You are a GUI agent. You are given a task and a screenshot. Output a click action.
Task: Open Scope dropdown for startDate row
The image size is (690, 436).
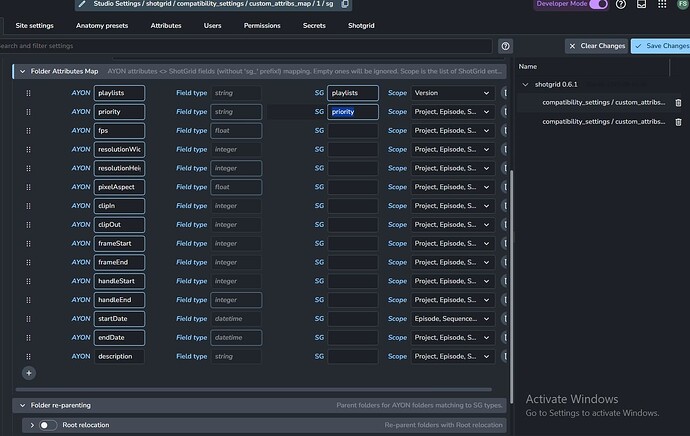(x=452, y=319)
